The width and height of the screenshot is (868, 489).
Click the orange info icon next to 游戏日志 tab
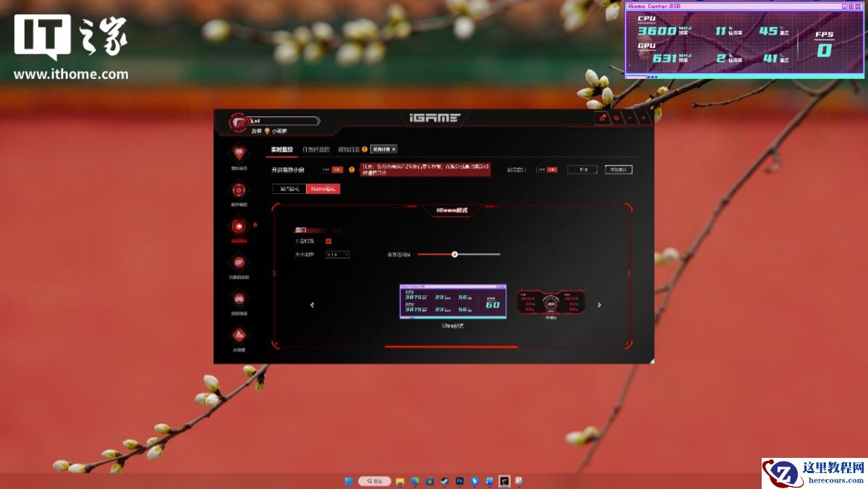pos(365,149)
